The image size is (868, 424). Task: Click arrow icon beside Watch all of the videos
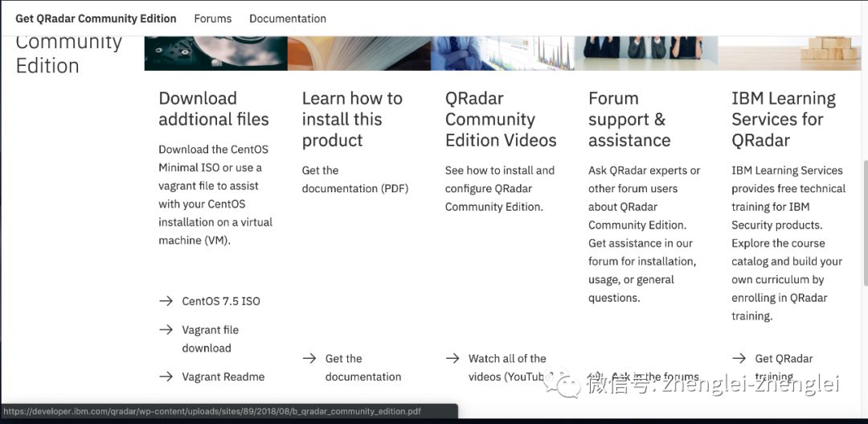click(x=452, y=359)
